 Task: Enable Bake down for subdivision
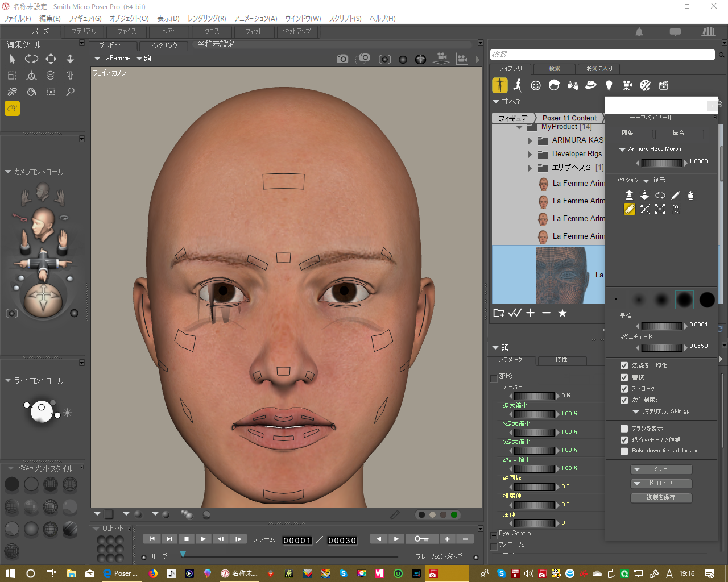(x=624, y=451)
